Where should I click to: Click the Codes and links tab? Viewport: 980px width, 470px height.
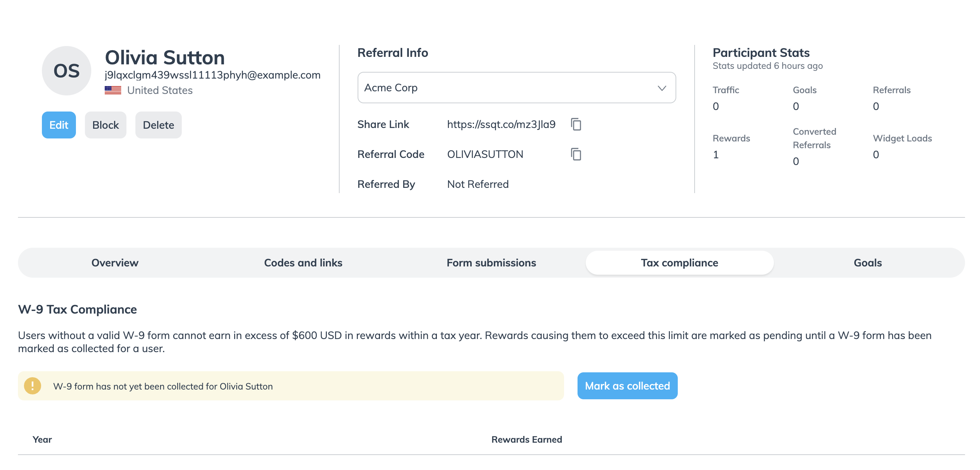click(303, 262)
